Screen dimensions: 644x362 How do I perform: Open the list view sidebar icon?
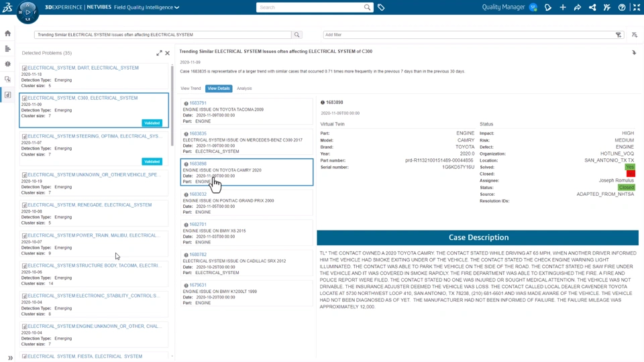tap(8, 49)
